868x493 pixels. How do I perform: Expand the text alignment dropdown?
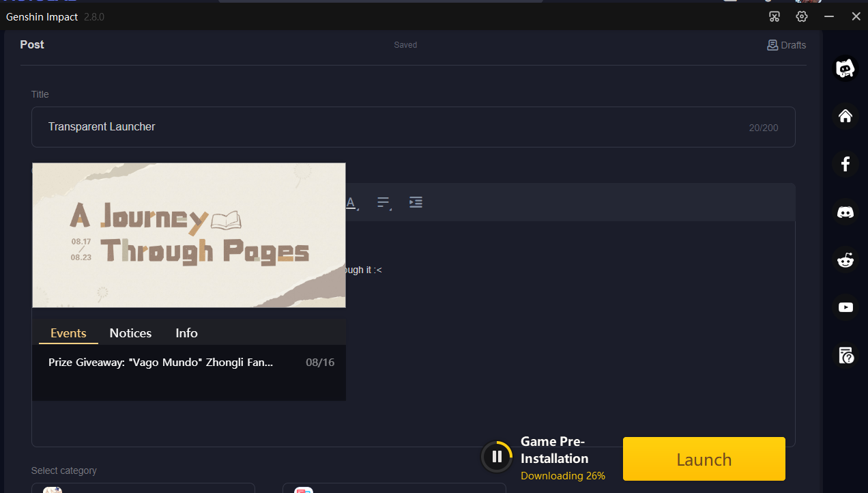pos(384,203)
